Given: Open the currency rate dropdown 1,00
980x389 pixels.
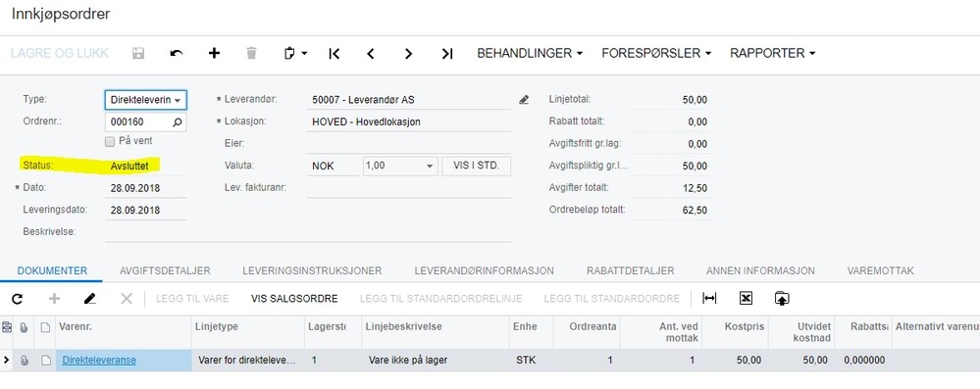Looking at the screenshot, I should click(x=400, y=167).
